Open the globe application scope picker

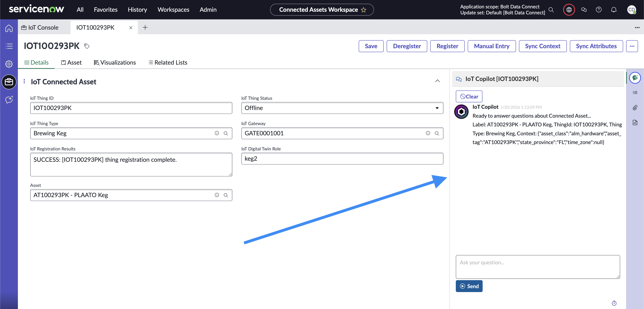(569, 10)
